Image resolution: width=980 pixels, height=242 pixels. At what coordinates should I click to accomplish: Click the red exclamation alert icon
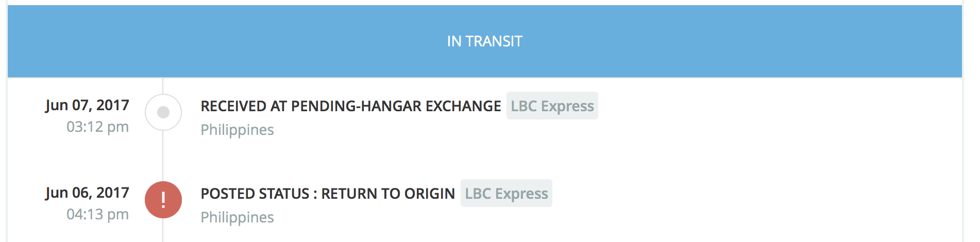point(163,200)
